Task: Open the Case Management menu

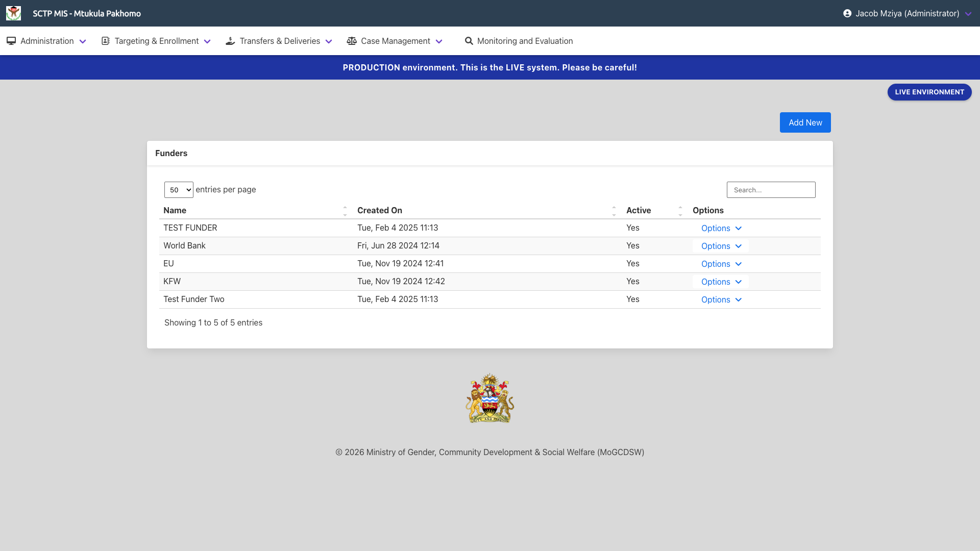Action: coord(395,41)
